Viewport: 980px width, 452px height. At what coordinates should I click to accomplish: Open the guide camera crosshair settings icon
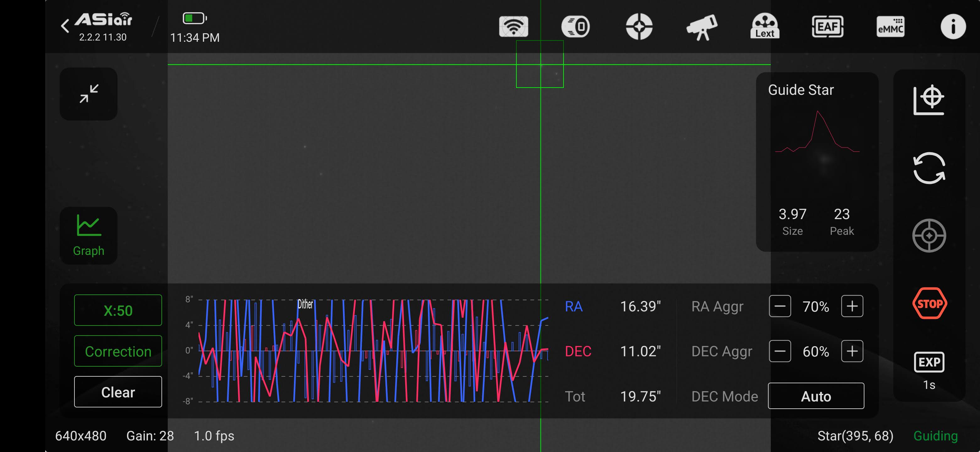pyautogui.click(x=639, y=27)
